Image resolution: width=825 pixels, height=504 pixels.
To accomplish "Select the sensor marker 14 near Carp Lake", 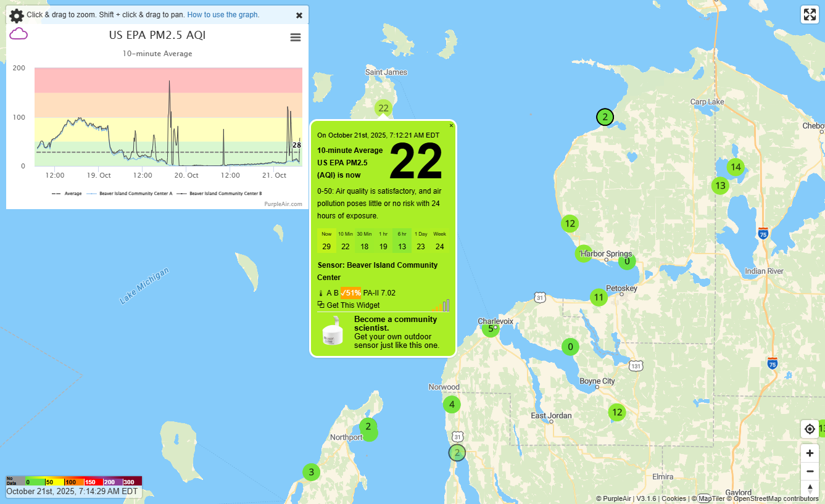I will coord(735,167).
